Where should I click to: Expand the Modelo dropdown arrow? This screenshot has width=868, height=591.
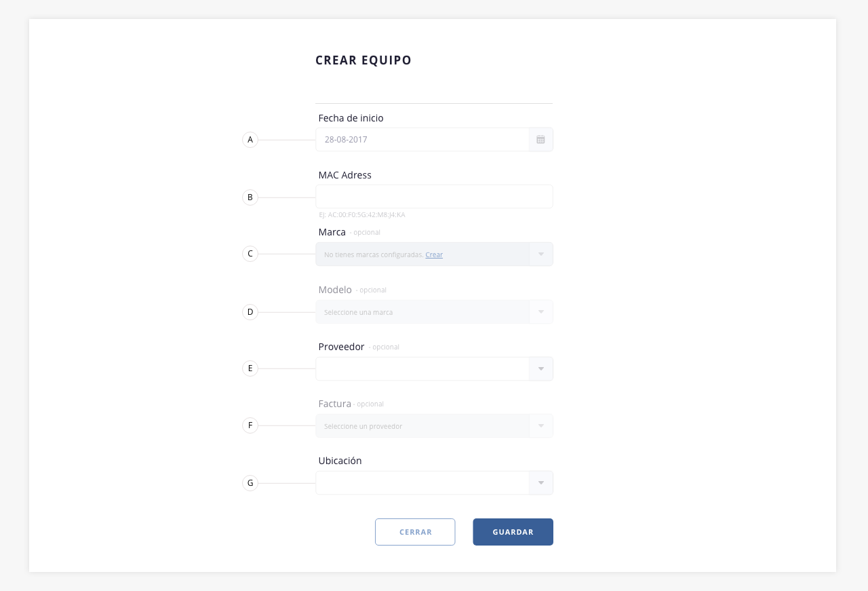coord(540,312)
